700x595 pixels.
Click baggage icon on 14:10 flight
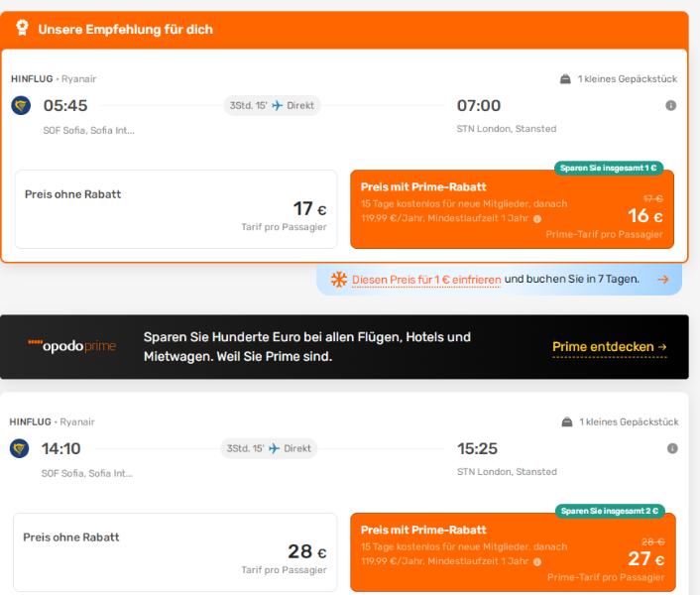(567, 421)
